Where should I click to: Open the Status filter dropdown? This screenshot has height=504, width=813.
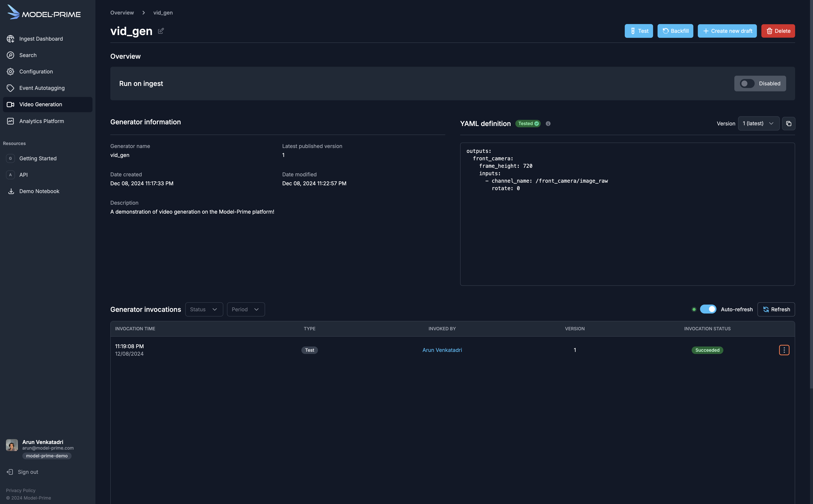pos(204,309)
